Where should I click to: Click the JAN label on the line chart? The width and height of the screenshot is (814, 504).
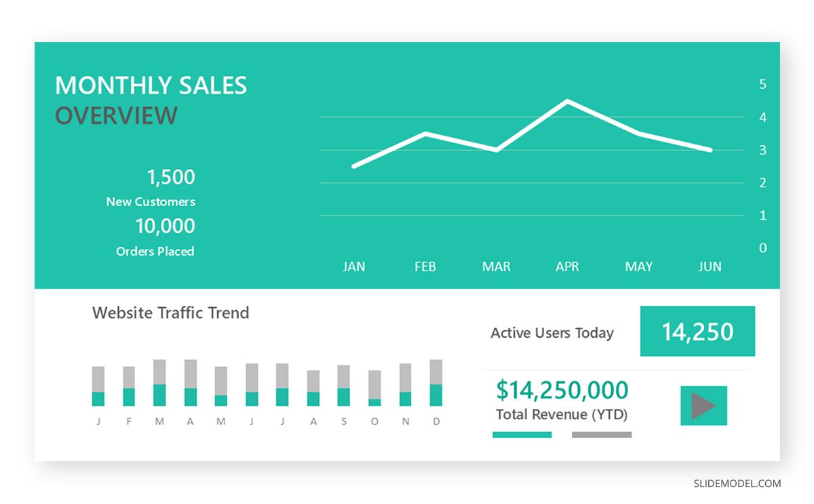click(353, 267)
